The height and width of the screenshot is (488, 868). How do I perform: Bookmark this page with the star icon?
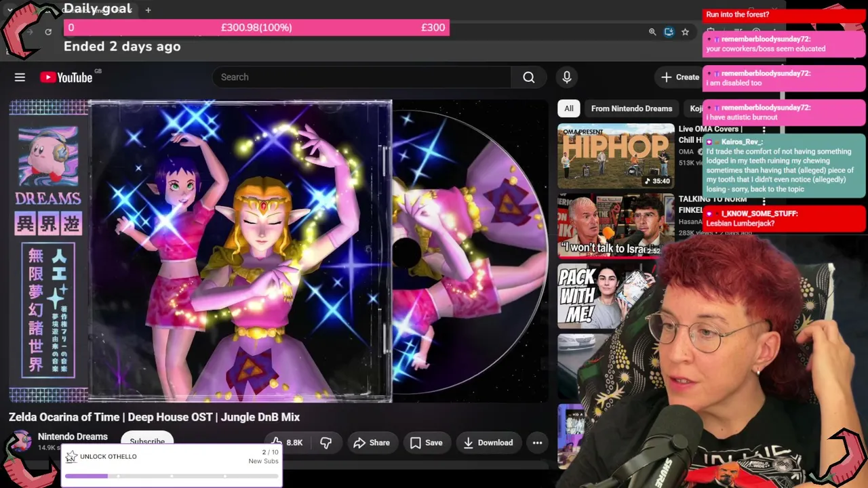click(x=686, y=32)
